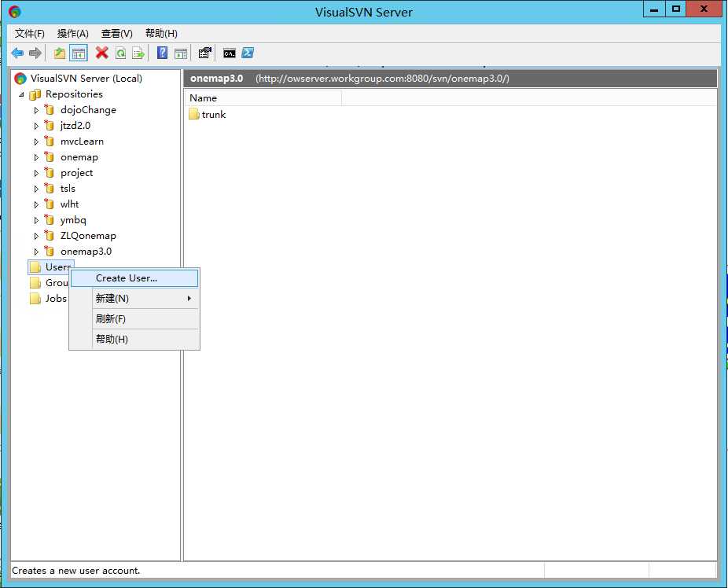The height and width of the screenshot is (588, 728).
Task: Select the ymbq repository label
Action: click(x=73, y=220)
